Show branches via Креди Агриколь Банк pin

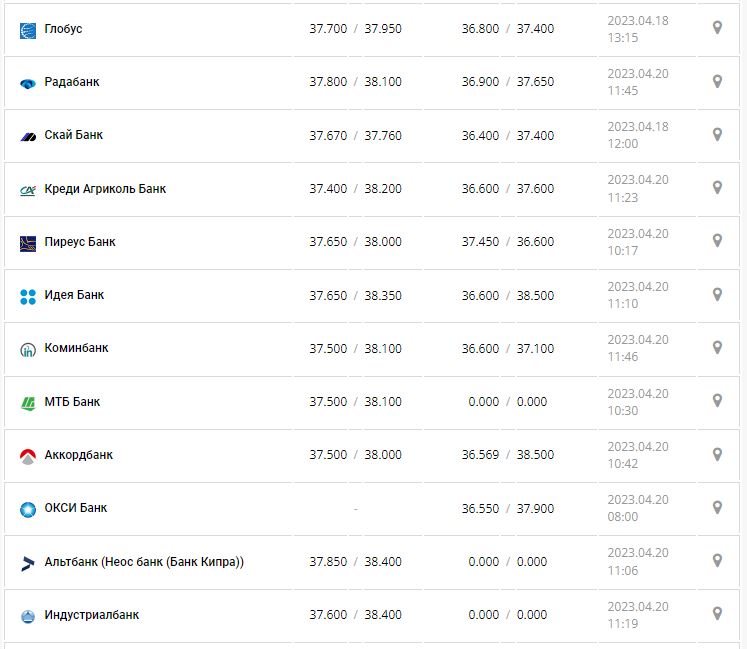(717, 187)
